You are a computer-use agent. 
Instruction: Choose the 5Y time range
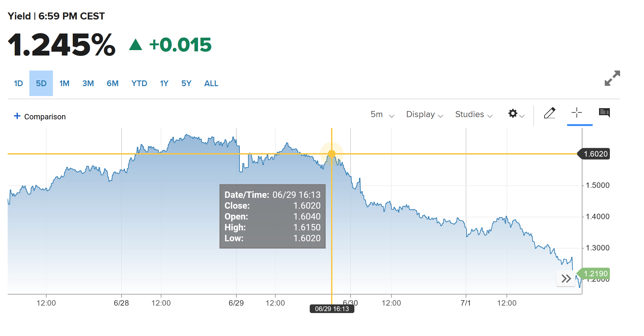point(186,84)
